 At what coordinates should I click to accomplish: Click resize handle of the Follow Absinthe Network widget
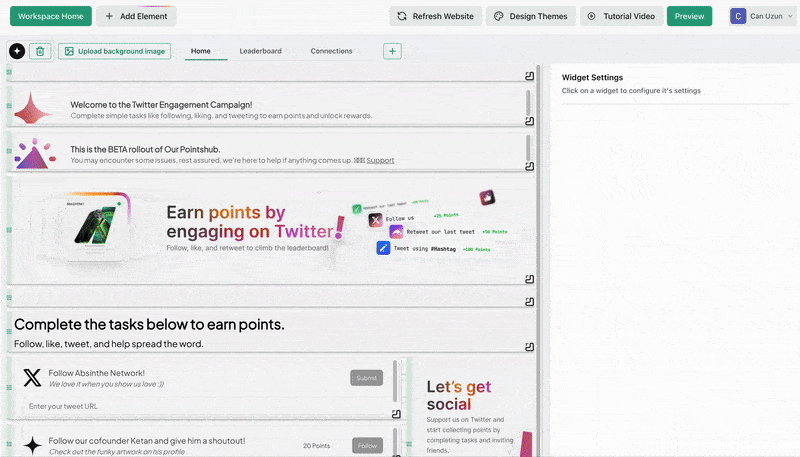(x=396, y=414)
